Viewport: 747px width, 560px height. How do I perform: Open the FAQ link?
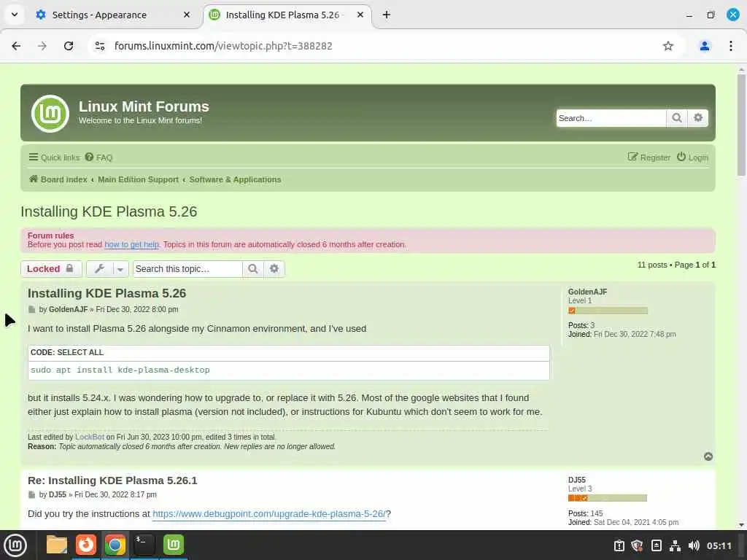[98, 157]
